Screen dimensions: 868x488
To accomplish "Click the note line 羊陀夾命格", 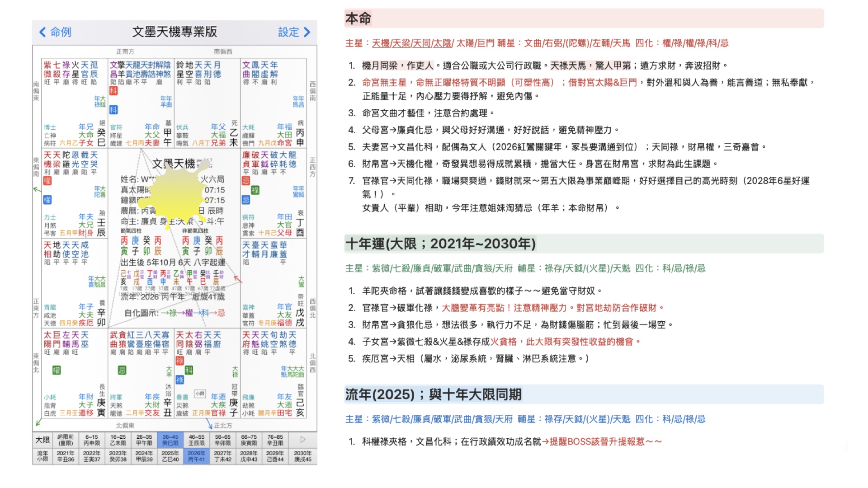I will (x=482, y=291).
